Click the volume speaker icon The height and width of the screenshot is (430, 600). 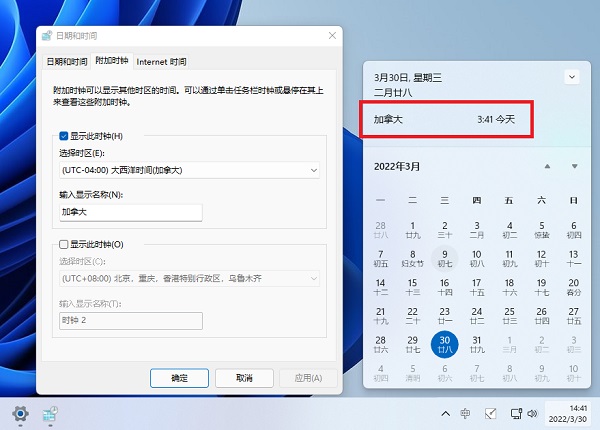point(533,413)
